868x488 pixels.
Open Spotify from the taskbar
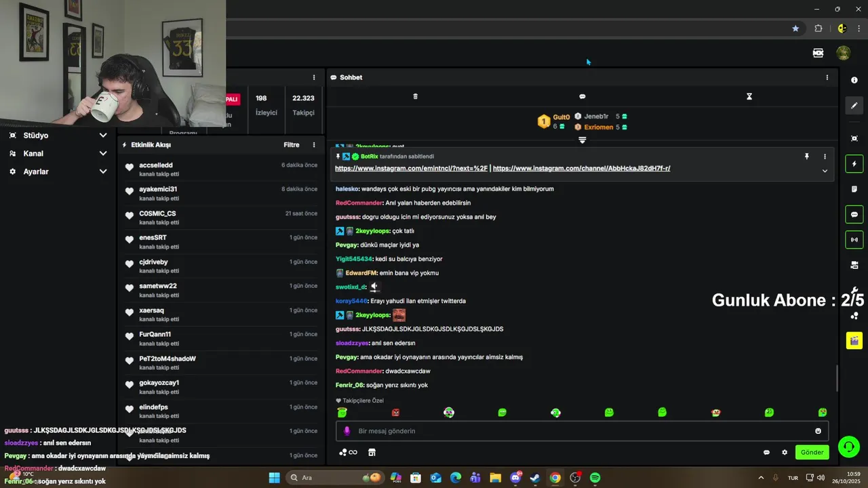(x=595, y=478)
